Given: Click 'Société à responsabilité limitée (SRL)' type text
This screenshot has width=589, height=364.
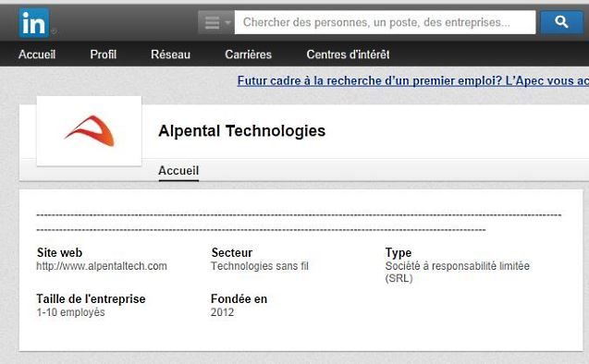Looking at the screenshot, I should coord(457,272).
